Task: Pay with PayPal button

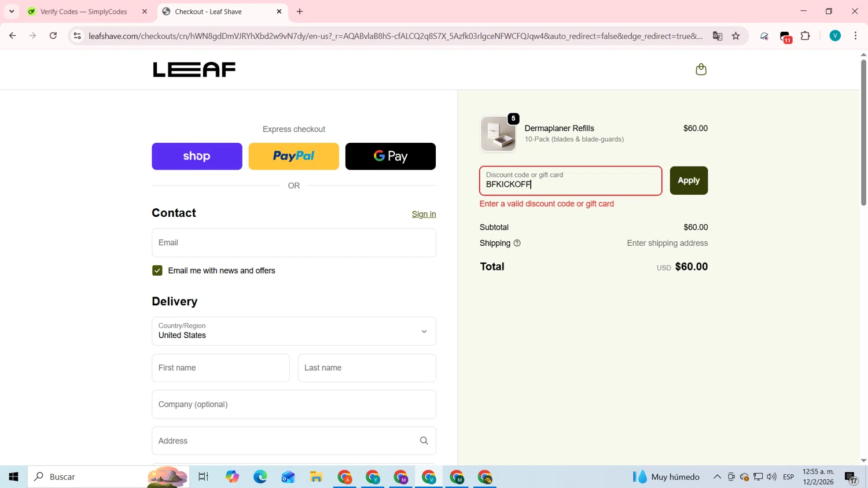Action: tap(294, 156)
